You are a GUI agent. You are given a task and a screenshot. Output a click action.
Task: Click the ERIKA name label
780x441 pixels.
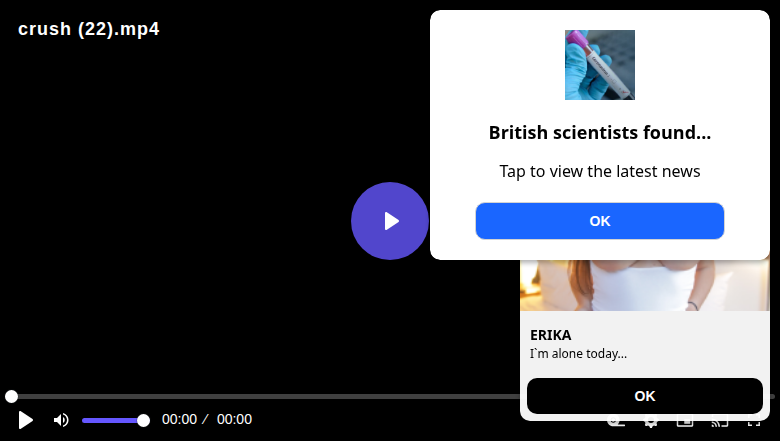pos(551,335)
